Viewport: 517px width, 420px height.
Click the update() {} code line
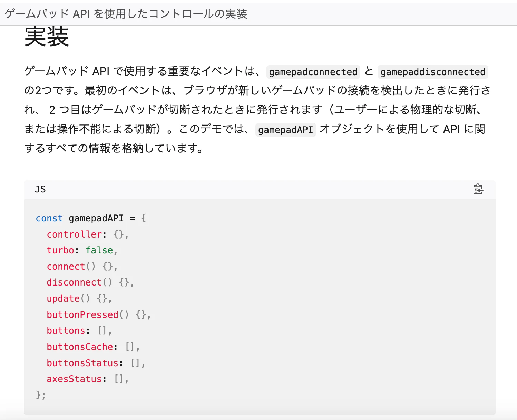[x=79, y=299]
